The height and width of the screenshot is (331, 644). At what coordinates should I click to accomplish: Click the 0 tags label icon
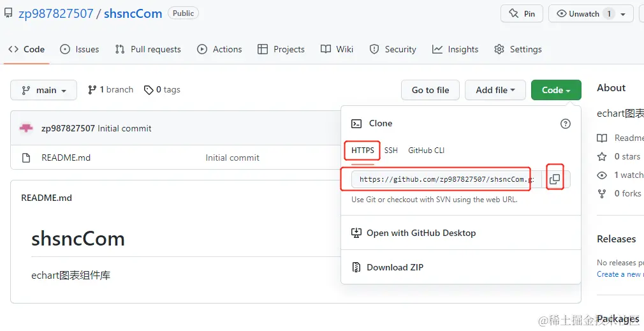tap(149, 90)
